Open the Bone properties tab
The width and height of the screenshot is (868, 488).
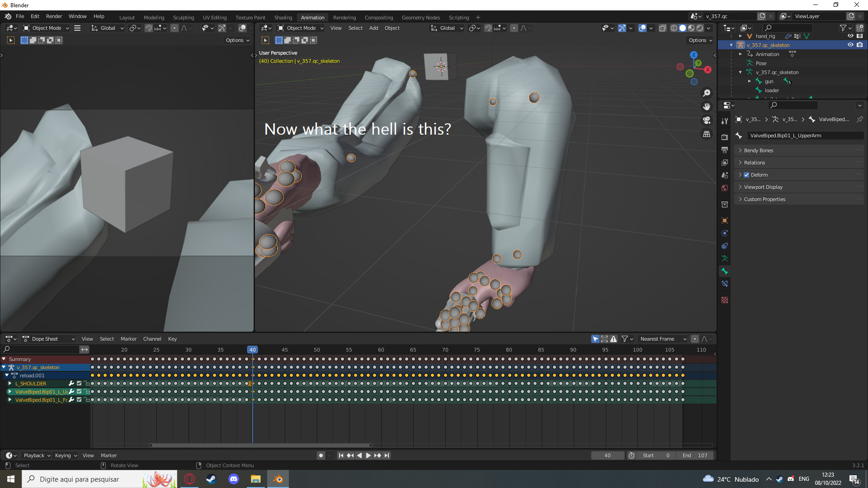click(x=725, y=271)
